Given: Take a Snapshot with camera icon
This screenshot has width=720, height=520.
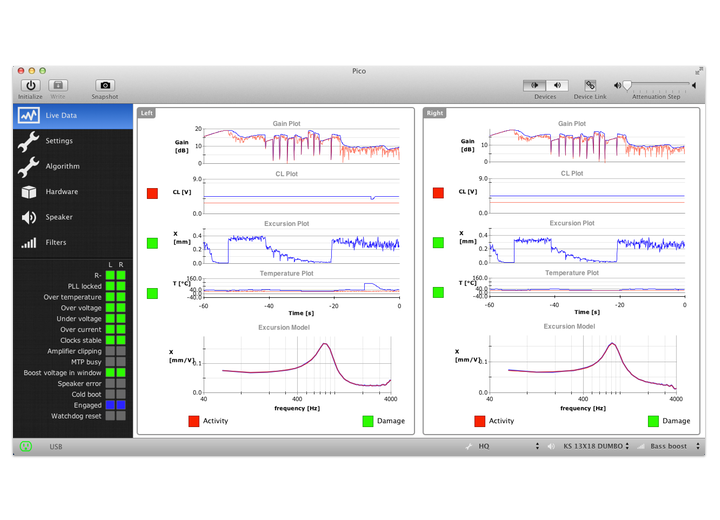Looking at the screenshot, I should [x=105, y=85].
